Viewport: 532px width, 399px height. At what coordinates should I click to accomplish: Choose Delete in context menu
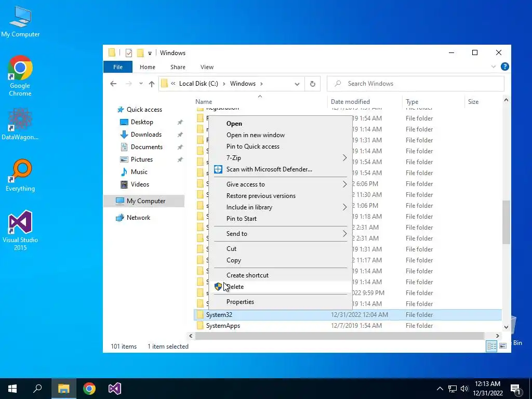[281, 287]
